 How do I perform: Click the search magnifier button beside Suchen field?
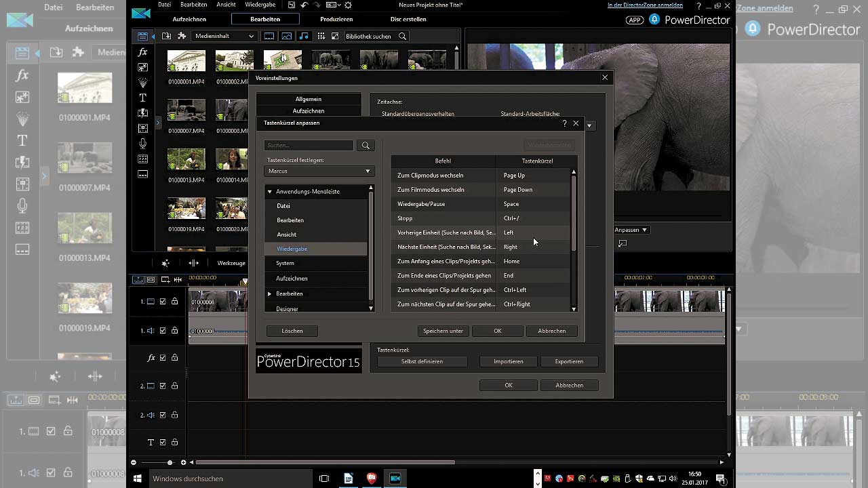click(x=366, y=145)
